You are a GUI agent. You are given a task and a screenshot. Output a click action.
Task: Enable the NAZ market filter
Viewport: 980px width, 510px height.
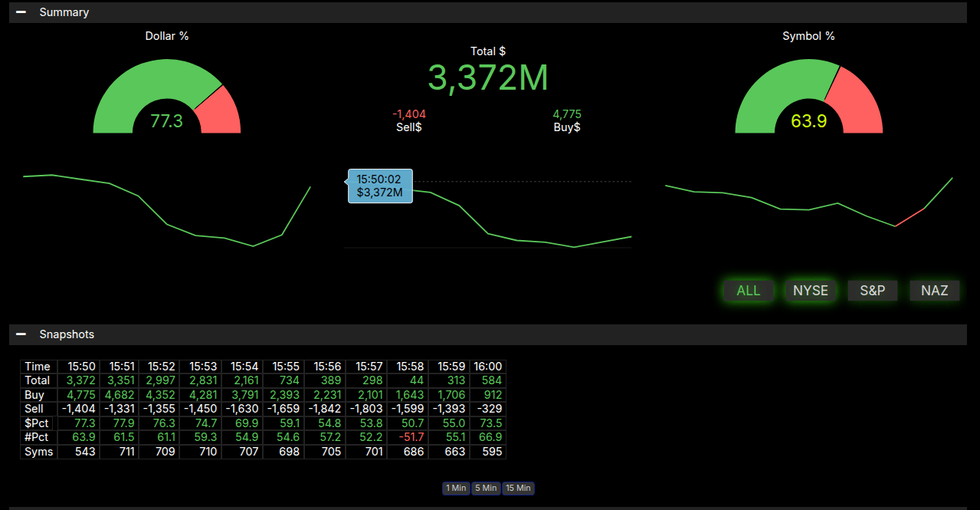click(x=934, y=291)
